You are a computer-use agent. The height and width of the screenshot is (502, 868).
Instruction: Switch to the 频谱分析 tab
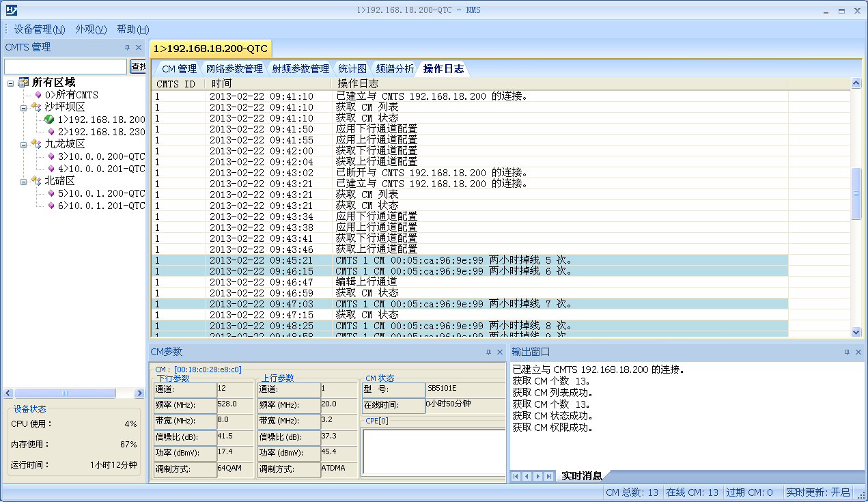(x=395, y=69)
